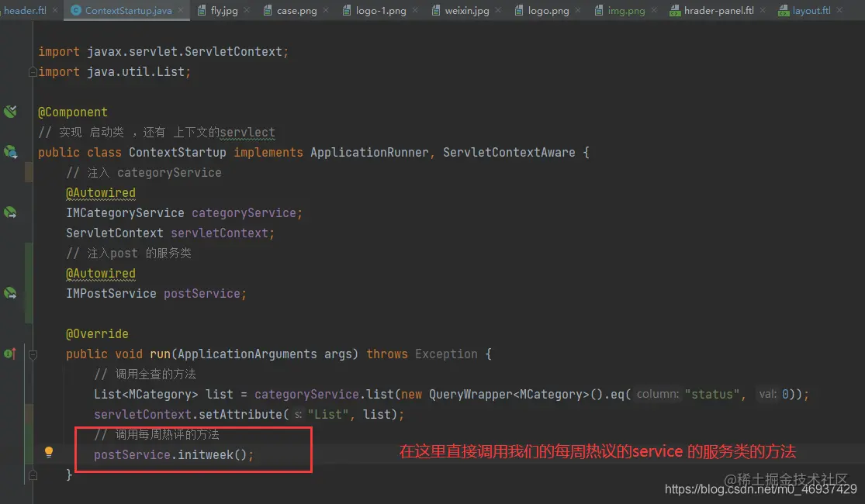Click javax.servlet.ServletContext import line
The image size is (865, 504).
[163, 51]
